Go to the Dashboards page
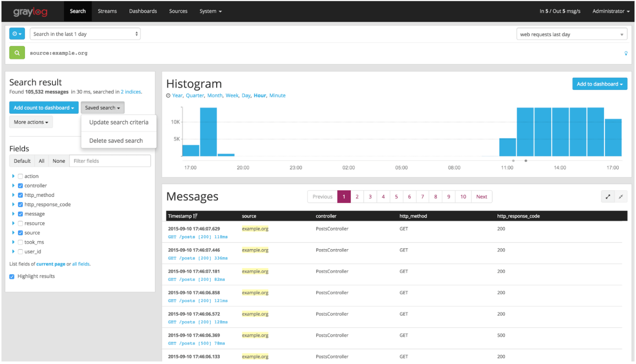This screenshot has width=636, height=364. tap(143, 11)
